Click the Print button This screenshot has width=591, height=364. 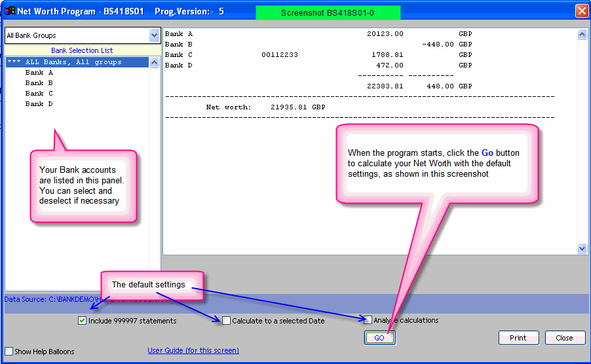[518, 338]
